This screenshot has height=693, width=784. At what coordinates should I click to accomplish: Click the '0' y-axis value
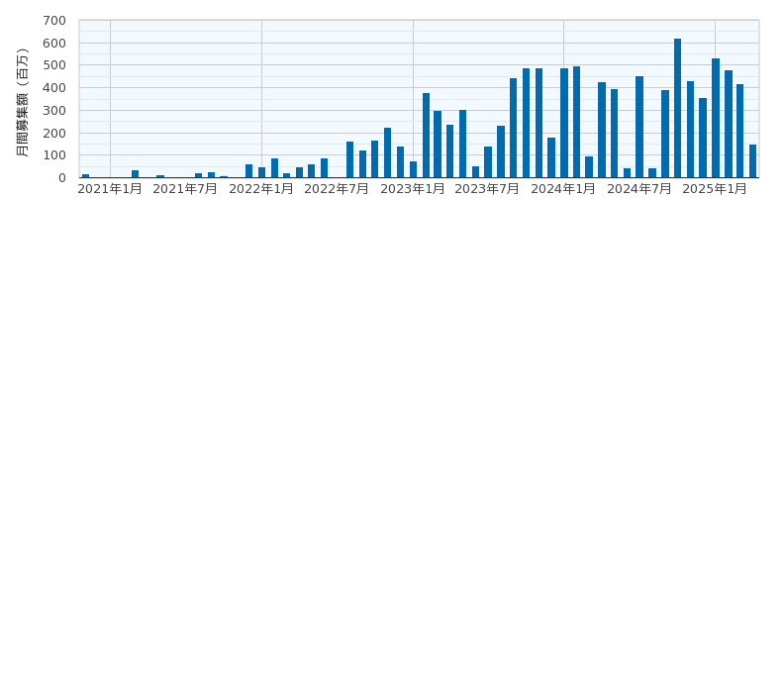tap(62, 178)
